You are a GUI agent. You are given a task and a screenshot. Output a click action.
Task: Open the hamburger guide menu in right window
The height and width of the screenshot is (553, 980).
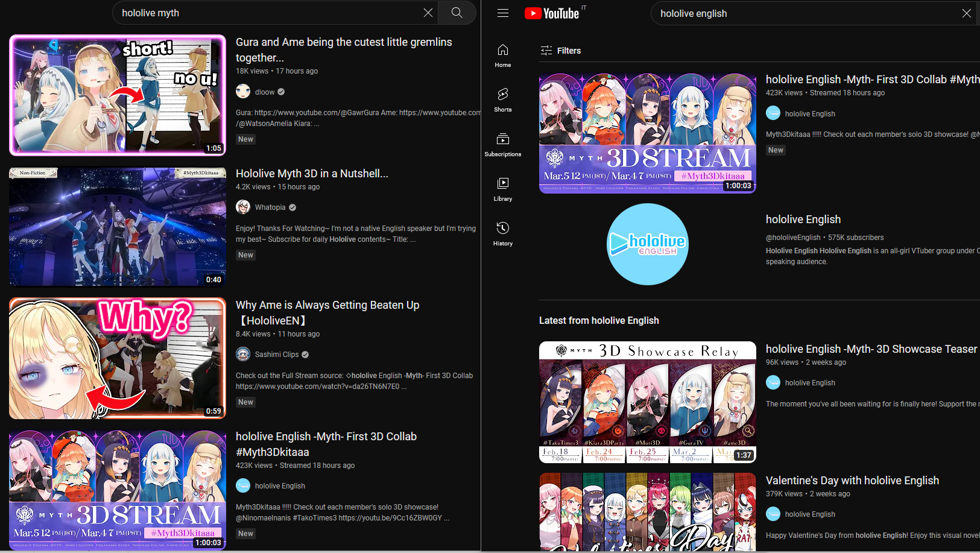(503, 13)
